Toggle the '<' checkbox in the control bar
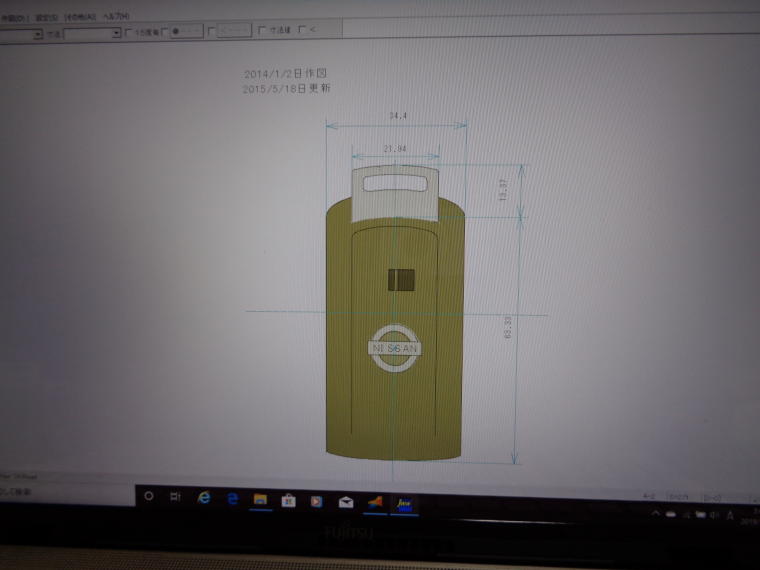 (302, 29)
